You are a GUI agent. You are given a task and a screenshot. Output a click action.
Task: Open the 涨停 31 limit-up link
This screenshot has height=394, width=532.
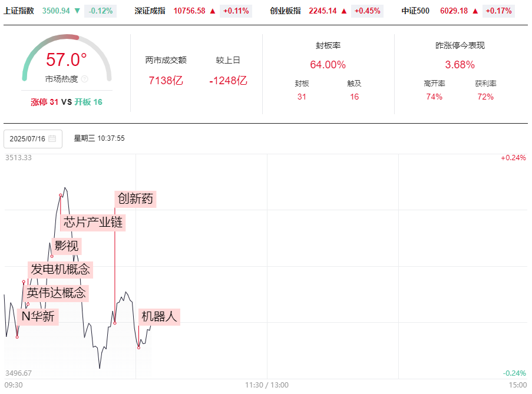coord(44,102)
